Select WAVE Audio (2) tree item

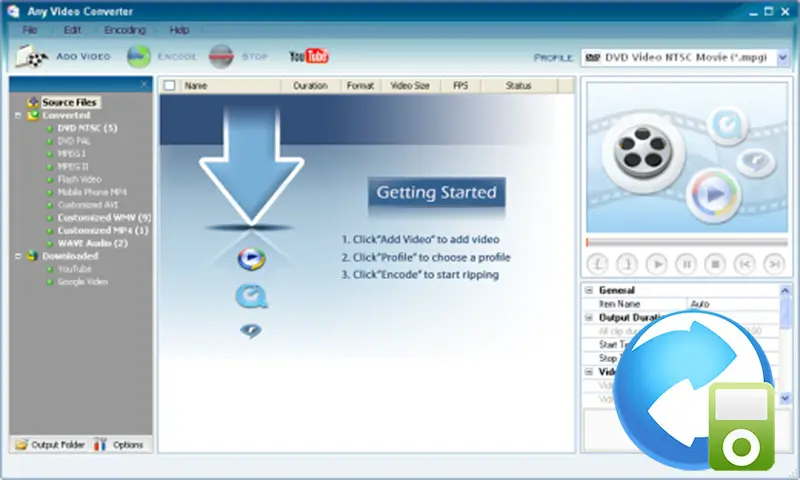click(93, 243)
